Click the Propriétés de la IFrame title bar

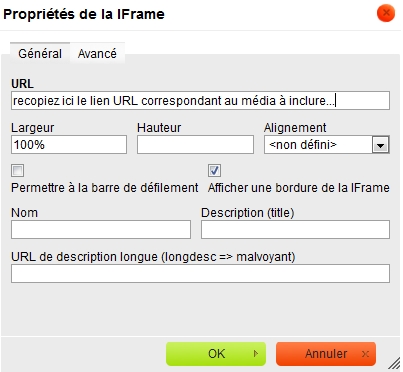coord(187,14)
